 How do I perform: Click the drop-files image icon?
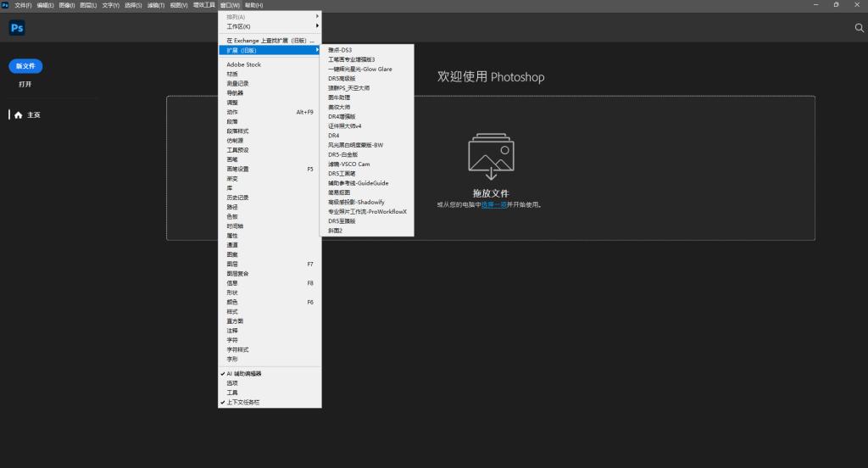(x=491, y=157)
